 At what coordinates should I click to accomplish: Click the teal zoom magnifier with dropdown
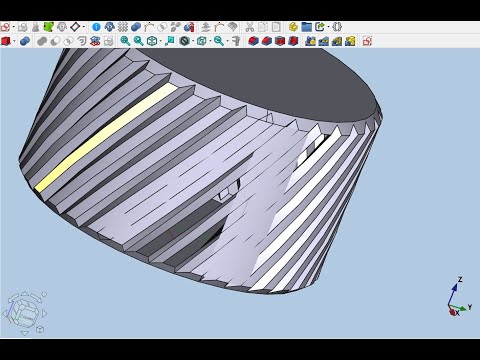[x=219, y=41]
